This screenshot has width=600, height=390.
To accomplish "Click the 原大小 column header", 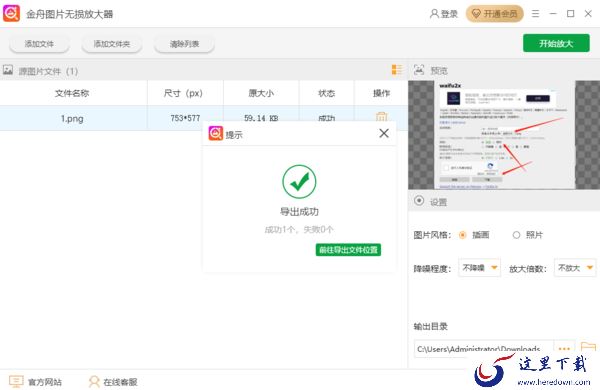I will [261, 93].
